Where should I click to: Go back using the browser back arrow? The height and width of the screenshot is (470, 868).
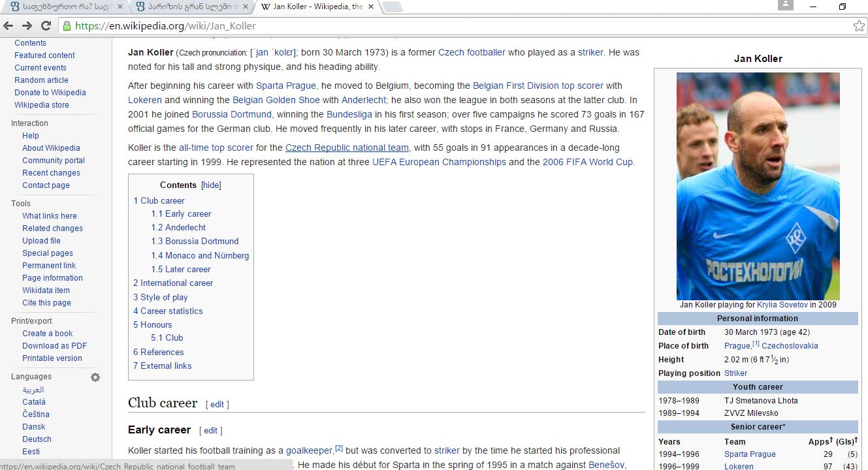click(8, 26)
